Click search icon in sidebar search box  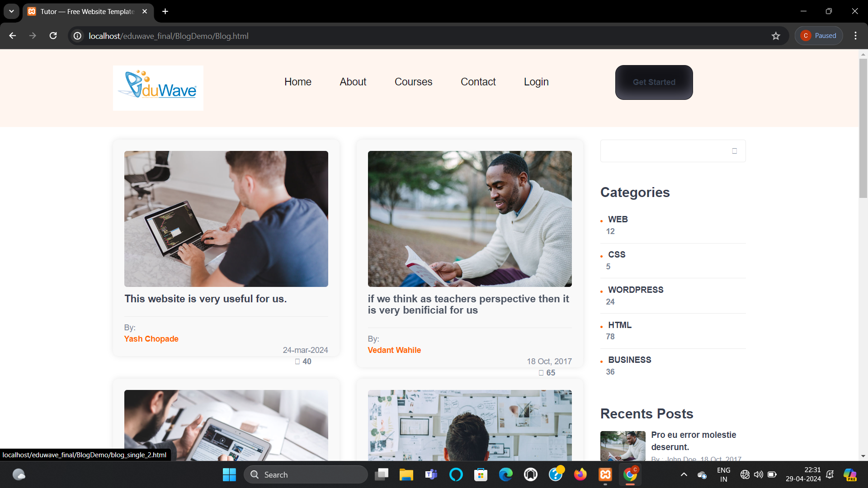tap(734, 151)
